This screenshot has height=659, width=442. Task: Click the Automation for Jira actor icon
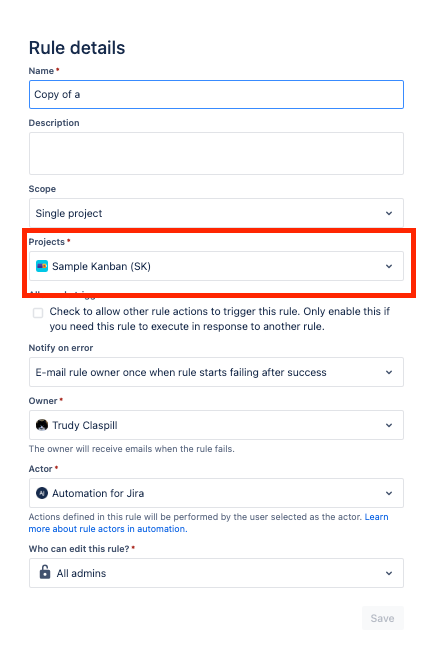tap(42, 493)
